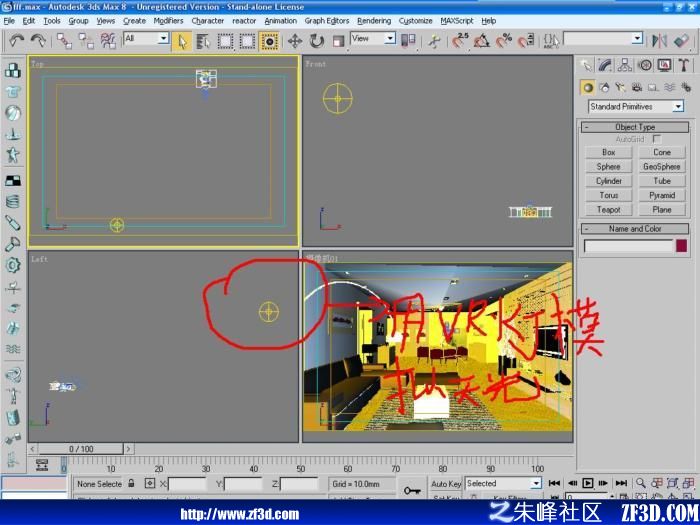Open the MAXScript menu
700x525 pixels.
coord(457,21)
